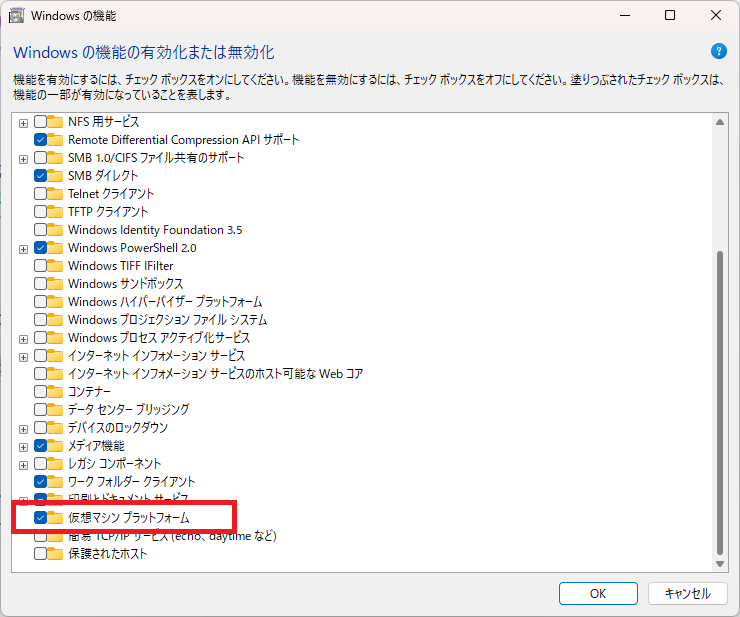740x617 pixels.
Task: Uncheck the SMB ダイレクト checkbox
Action: pyautogui.click(x=40, y=176)
